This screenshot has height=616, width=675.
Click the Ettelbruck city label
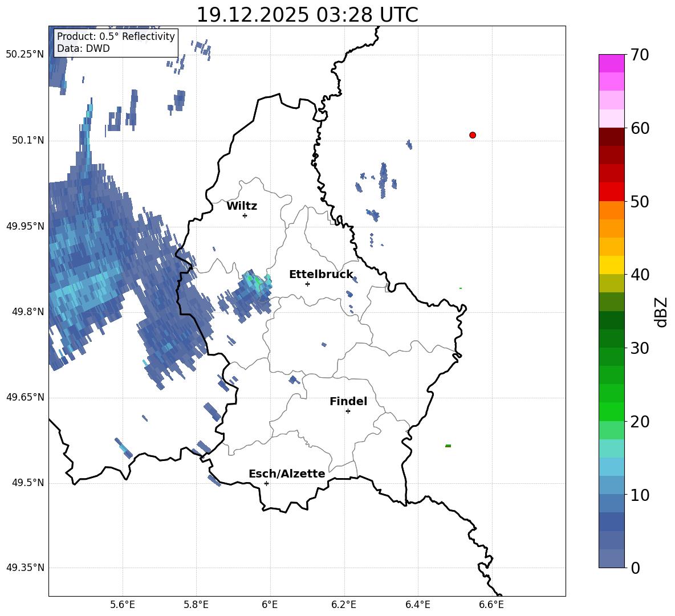[321, 275]
